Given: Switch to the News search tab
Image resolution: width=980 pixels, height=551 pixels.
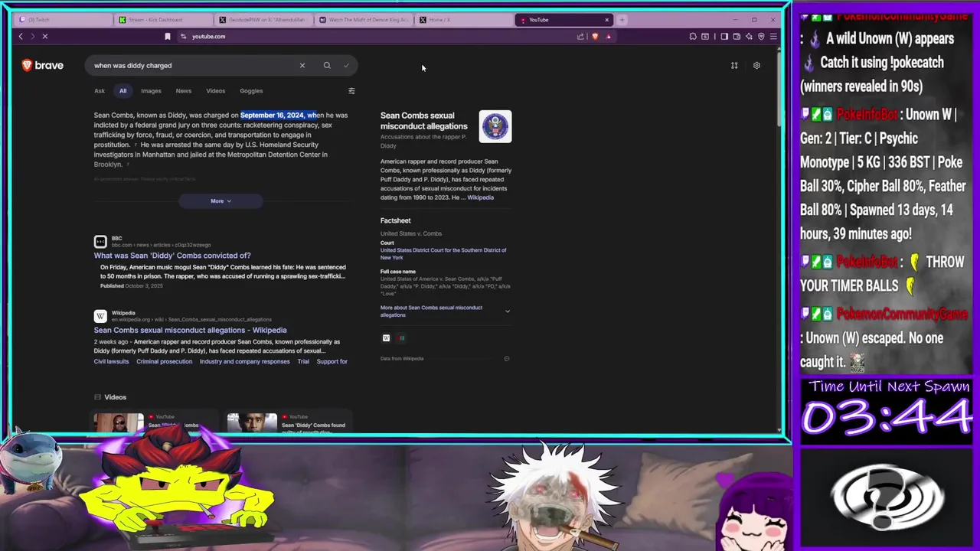Looking at the screenshot, I should pyautogui.click(x=184, y=91).
